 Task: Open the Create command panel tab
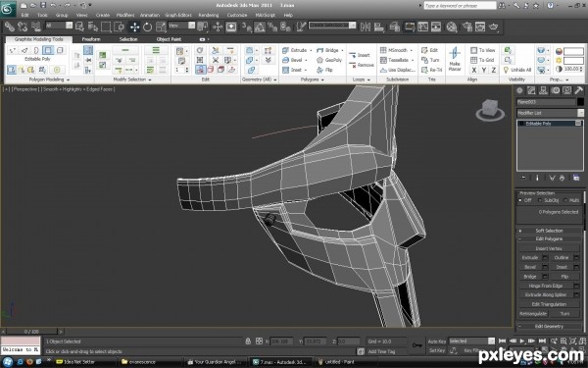click(519, 90)
